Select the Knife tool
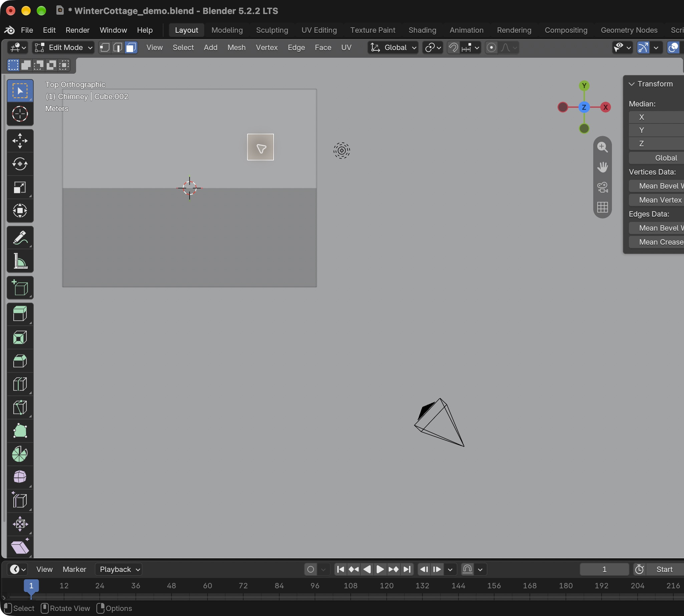684x616 pixels. pyautogui.click(x=20, y=407)
